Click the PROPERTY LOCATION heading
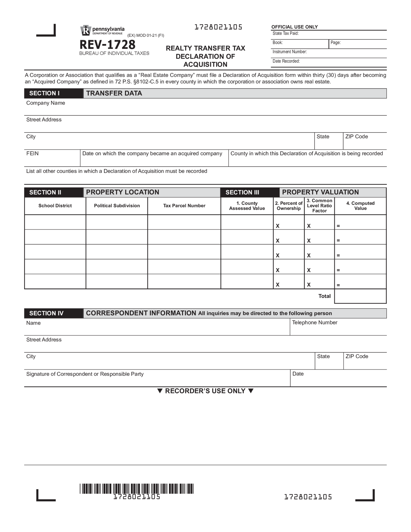 [x=123, y=192]
